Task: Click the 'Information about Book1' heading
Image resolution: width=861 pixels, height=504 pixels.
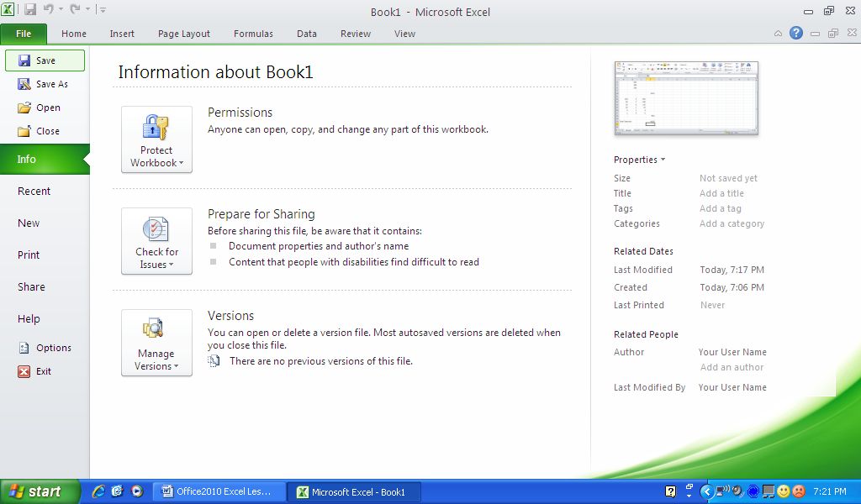Action: click(x=215, y=72)
